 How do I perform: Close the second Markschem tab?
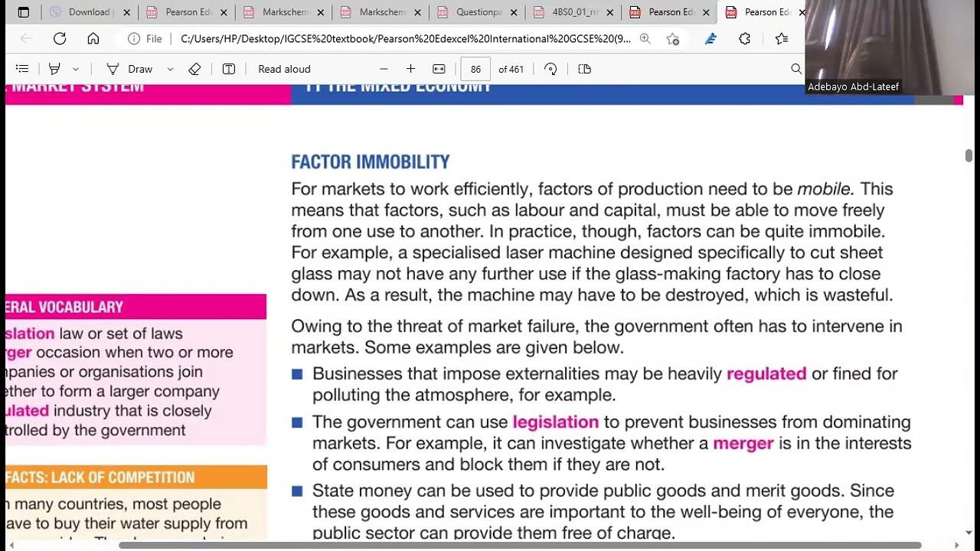point(417,12)
